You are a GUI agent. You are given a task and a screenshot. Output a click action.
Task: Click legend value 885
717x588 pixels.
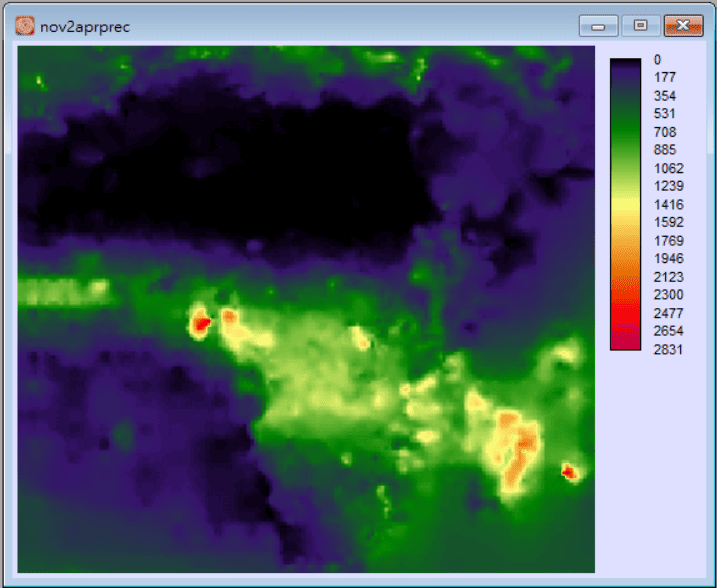coord(664,150)
